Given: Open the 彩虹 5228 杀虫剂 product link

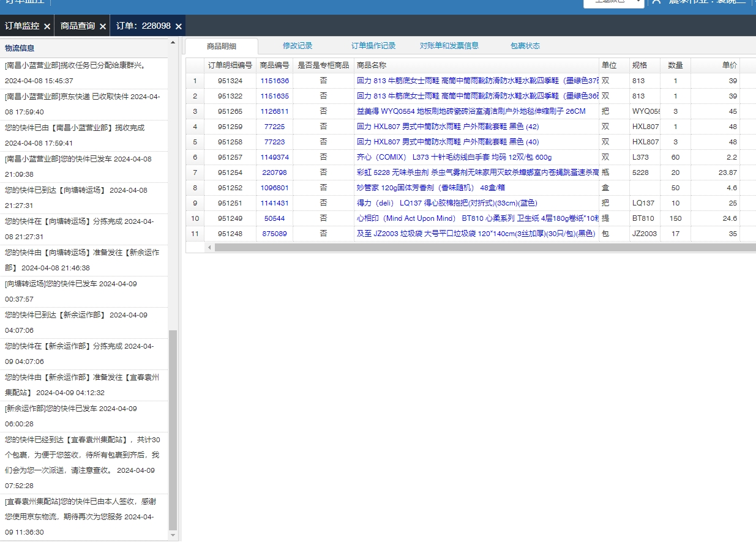Looking at the screenshot, I should point(477,172).
